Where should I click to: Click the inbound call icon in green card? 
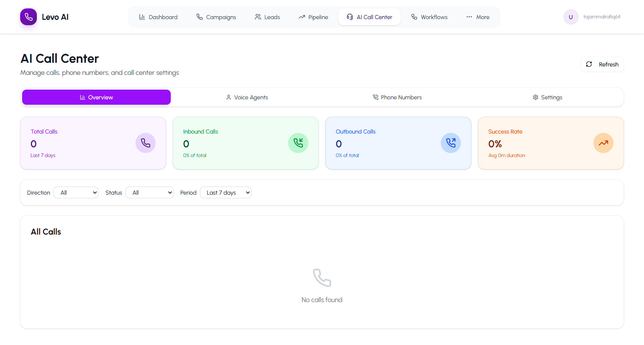click(298, 143)
